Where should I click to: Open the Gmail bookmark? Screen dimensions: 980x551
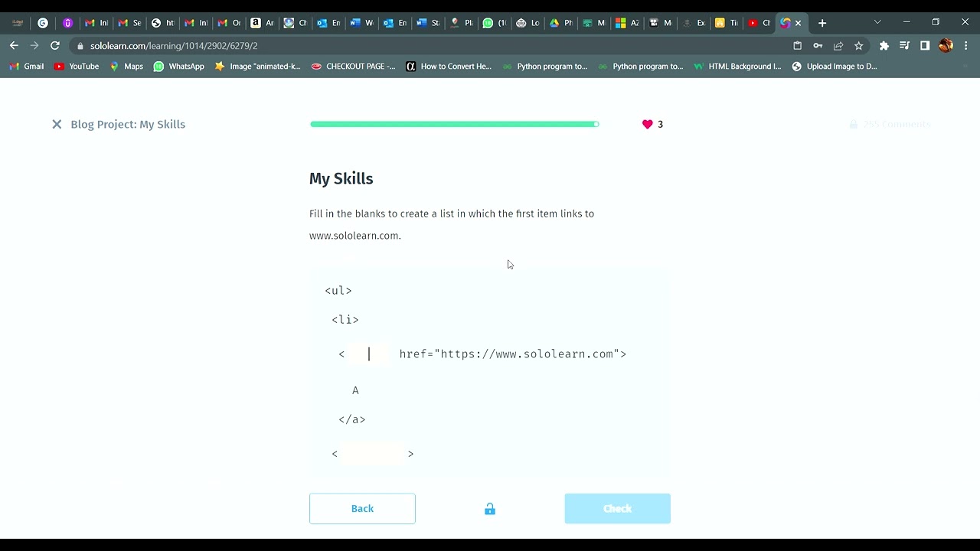pos(27,67)
